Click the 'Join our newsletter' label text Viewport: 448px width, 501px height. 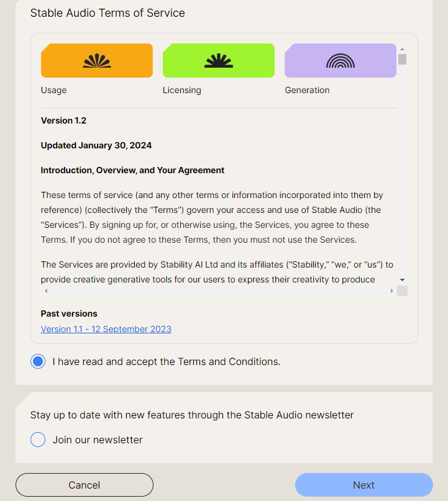click(x=98, y=440)
